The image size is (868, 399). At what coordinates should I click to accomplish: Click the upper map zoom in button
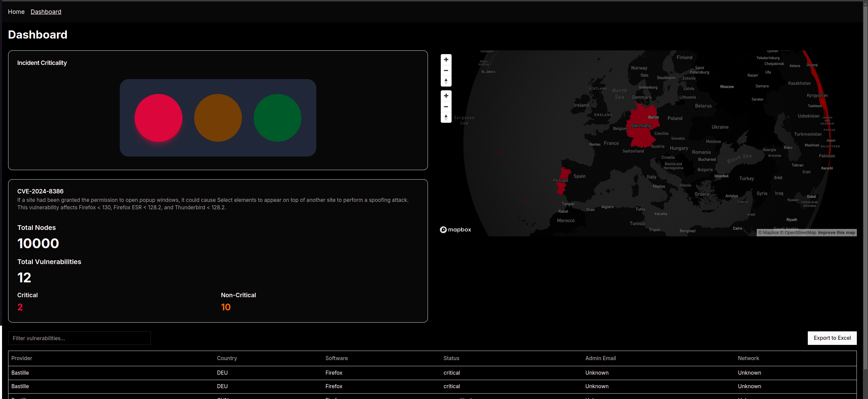tap(446, 60)
